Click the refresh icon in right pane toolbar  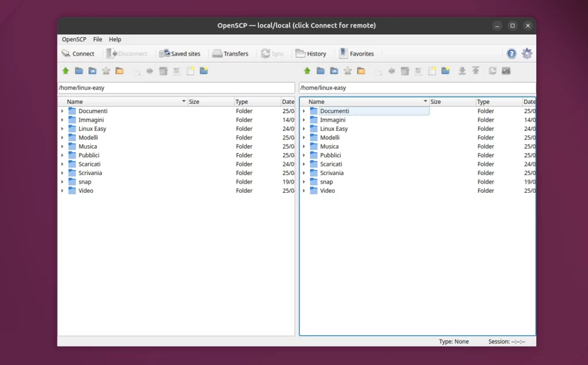click(x=492, y=71)
